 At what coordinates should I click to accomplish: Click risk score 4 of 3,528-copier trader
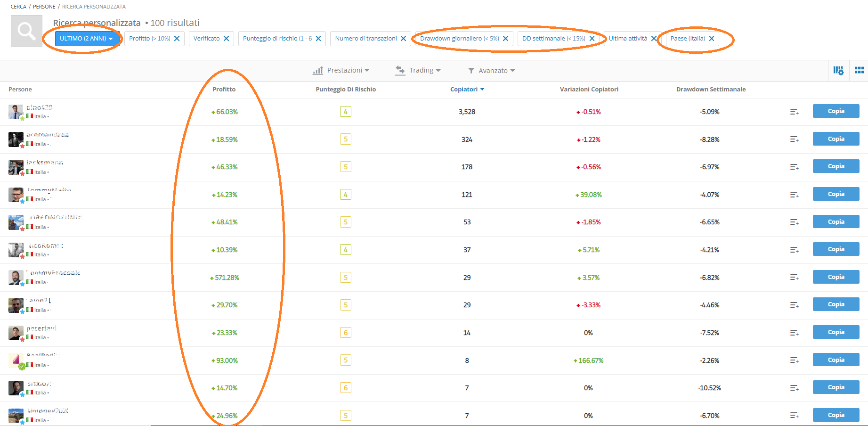pyautogui.click(x=346, y=112)
